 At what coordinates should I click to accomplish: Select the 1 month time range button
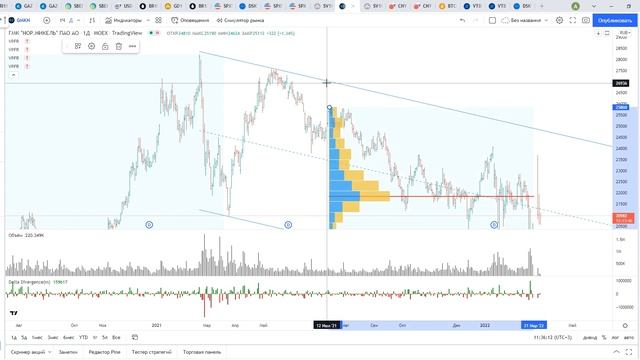pos(37,338)
